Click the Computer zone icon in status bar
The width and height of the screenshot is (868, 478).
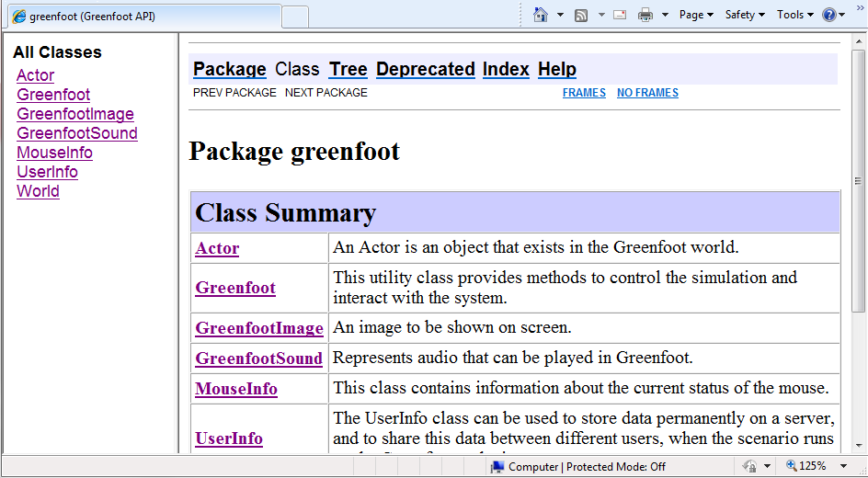497,467
